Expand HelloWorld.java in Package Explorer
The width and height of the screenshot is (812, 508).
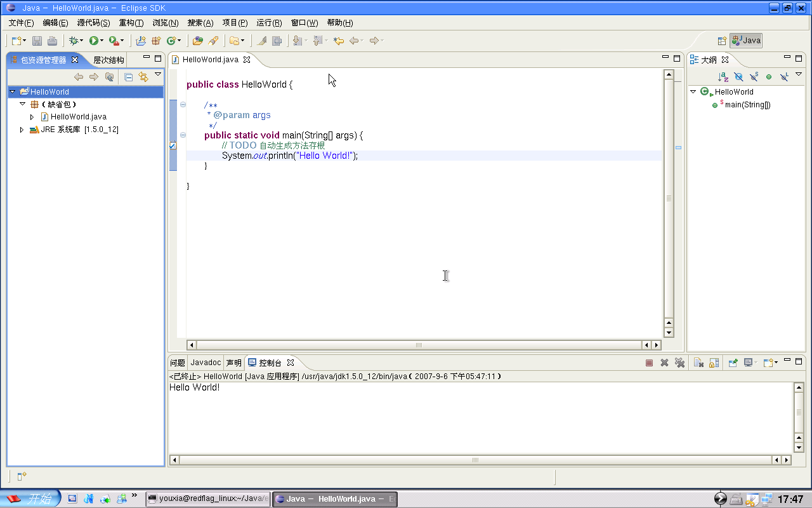32,117
